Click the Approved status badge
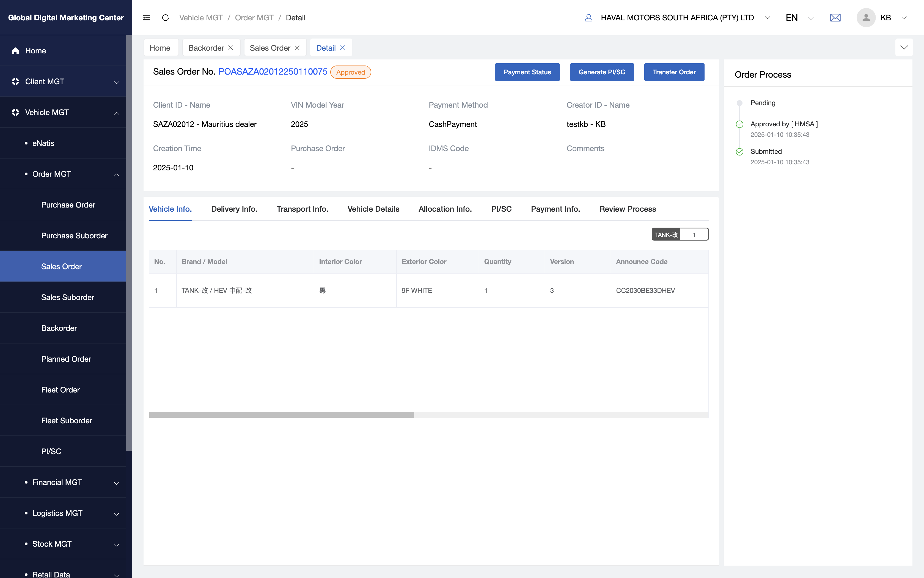The width and height of the screenshot is (924, 578). (x=351, y=72)
